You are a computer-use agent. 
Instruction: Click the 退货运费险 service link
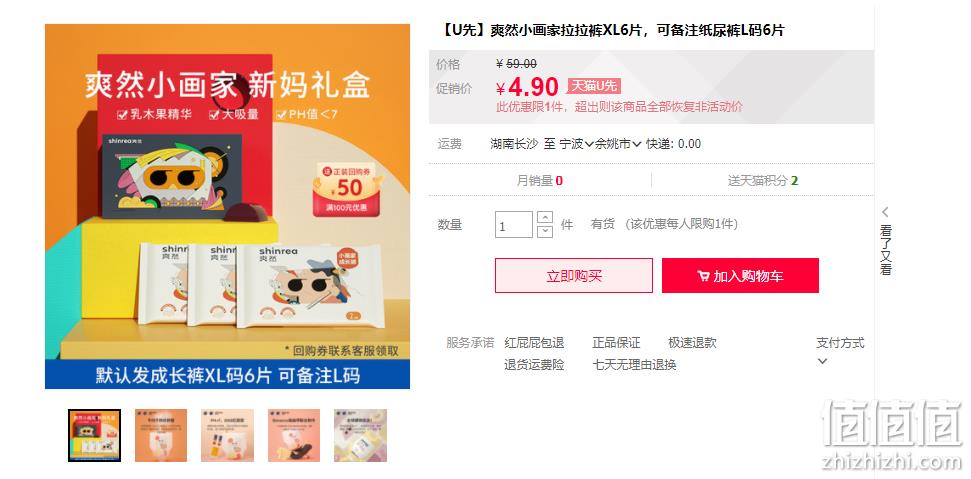click(534, 365)
